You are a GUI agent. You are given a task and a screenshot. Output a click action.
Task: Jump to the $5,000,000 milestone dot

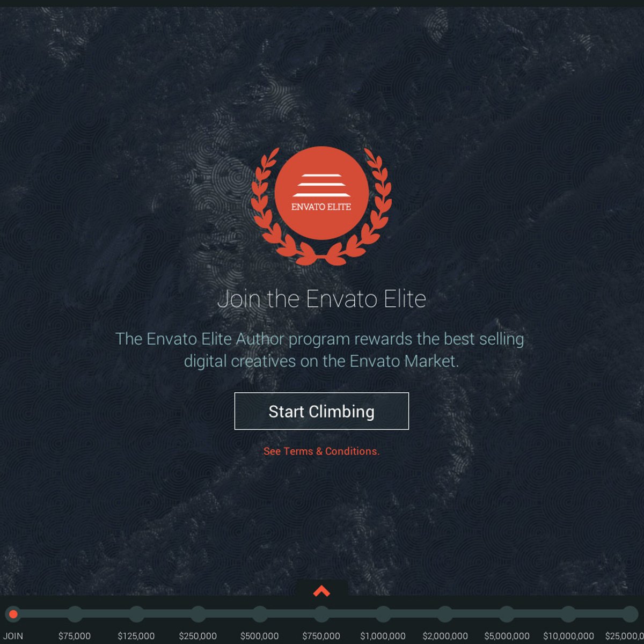[507, 614]
